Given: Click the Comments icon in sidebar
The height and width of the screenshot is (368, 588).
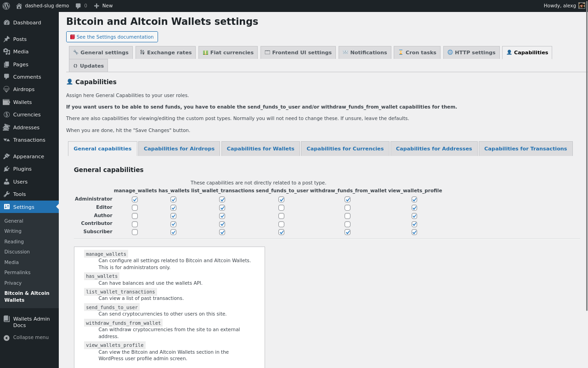Looking at the screenshot, I should coord(6,77).
